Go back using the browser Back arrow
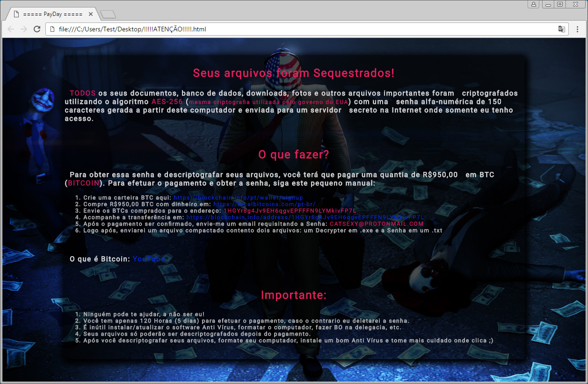 click(11, 29)
